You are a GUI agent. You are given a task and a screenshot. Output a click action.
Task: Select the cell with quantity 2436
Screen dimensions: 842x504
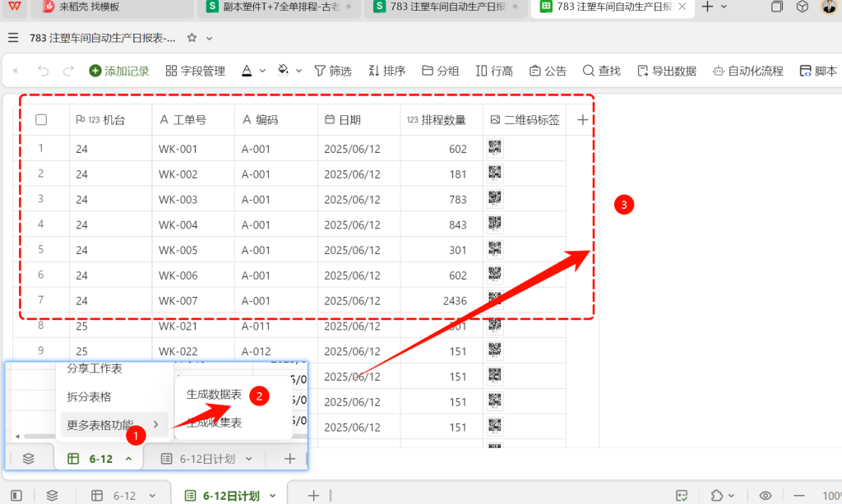[442, 301]
